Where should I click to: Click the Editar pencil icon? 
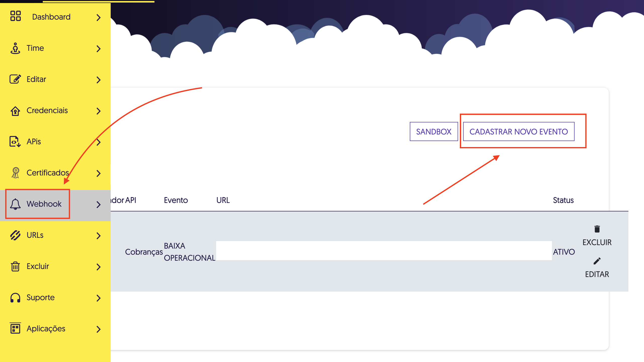(x=15, y=79)
